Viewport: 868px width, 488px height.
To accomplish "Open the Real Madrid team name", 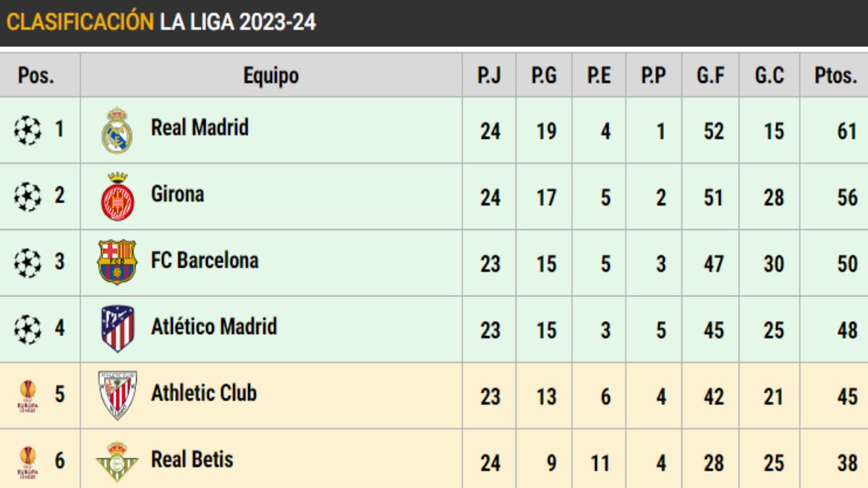I will [200, 128].
